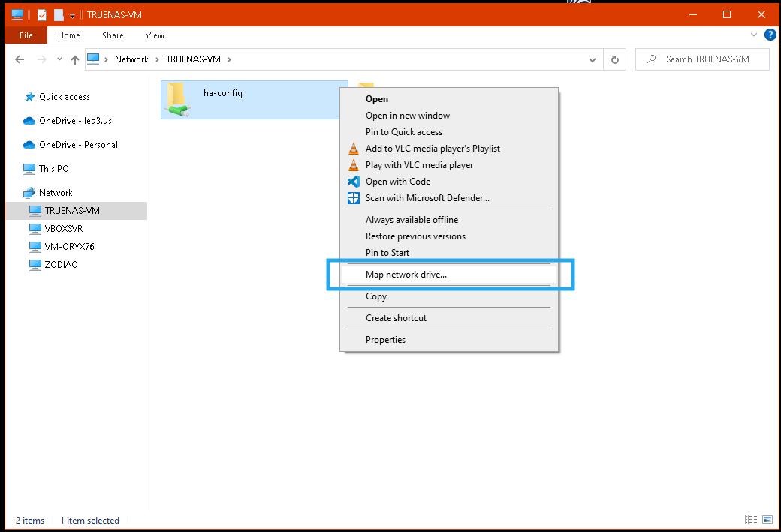Viewport: 781px width, 532px height.
Task: Expand the address bar history dropdown
Action: 593,59
